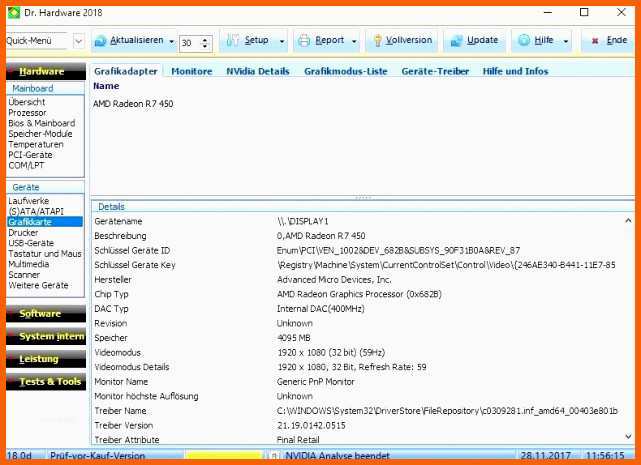Switch to Grafikmodus-Liste tab
The width and height of the screenshot is (641, 465).
[345, 71]
